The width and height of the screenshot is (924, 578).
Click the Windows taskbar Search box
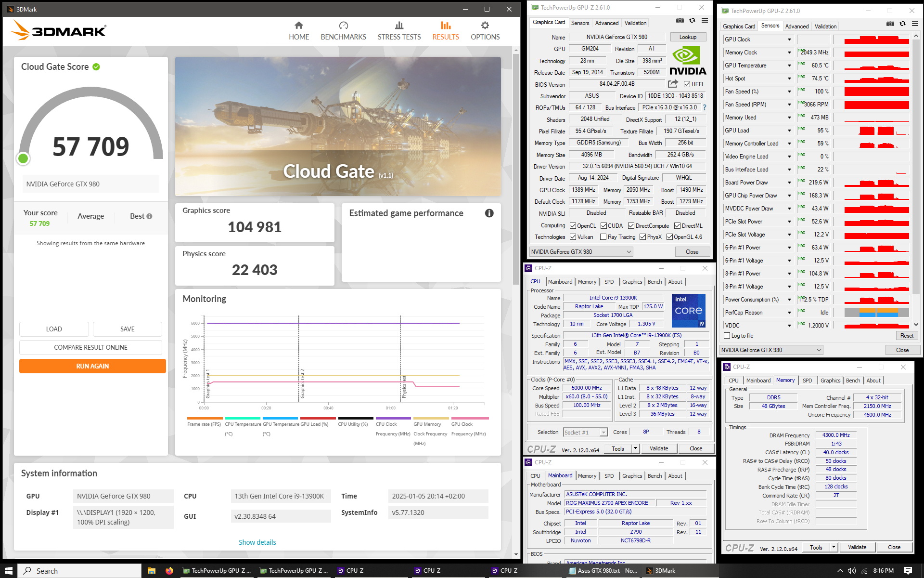[x=80, y=571]
